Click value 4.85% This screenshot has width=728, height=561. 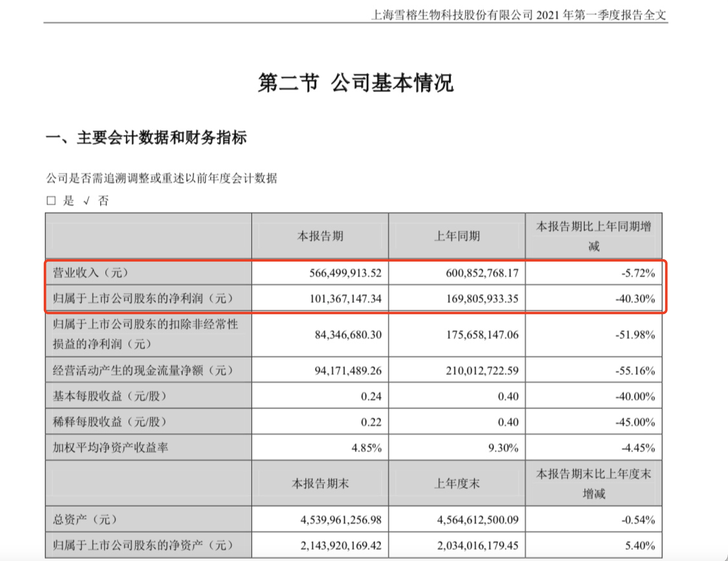366,448
